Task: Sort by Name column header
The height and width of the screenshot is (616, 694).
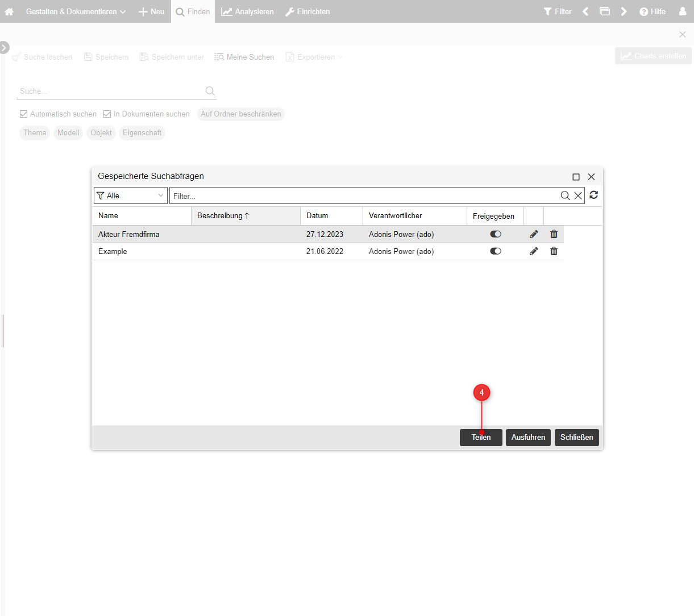Action: point(142,216)
